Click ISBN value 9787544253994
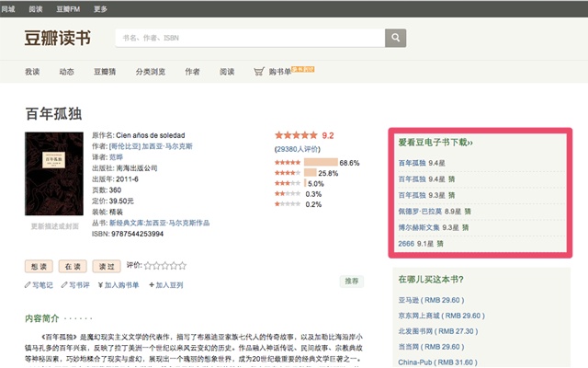 point(137,234)
